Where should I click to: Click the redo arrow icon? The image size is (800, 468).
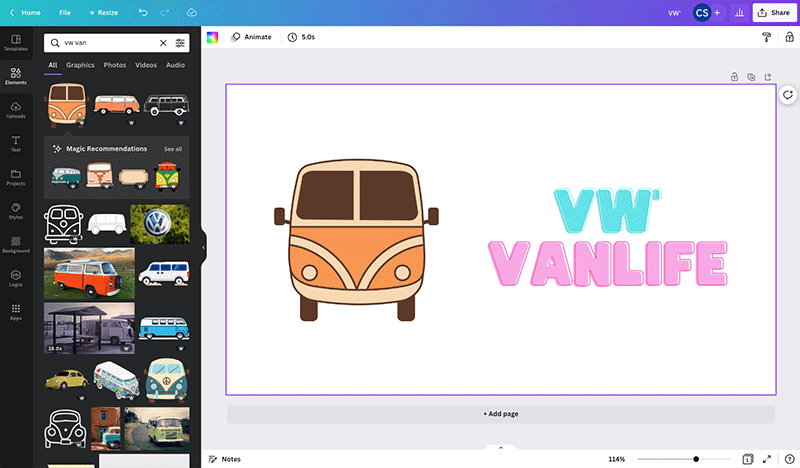166,12
